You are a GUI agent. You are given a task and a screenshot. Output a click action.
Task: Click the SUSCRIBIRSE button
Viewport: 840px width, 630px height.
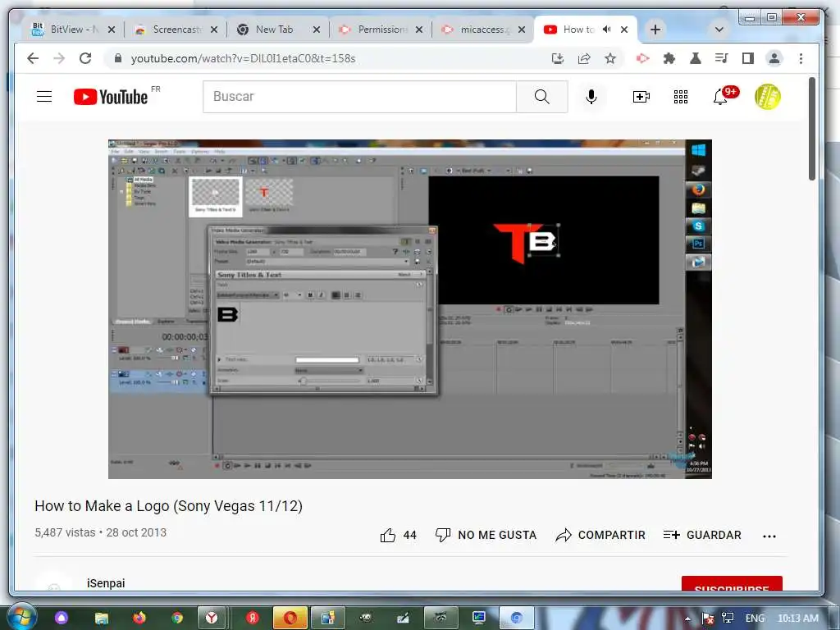(x=732, y=584)
